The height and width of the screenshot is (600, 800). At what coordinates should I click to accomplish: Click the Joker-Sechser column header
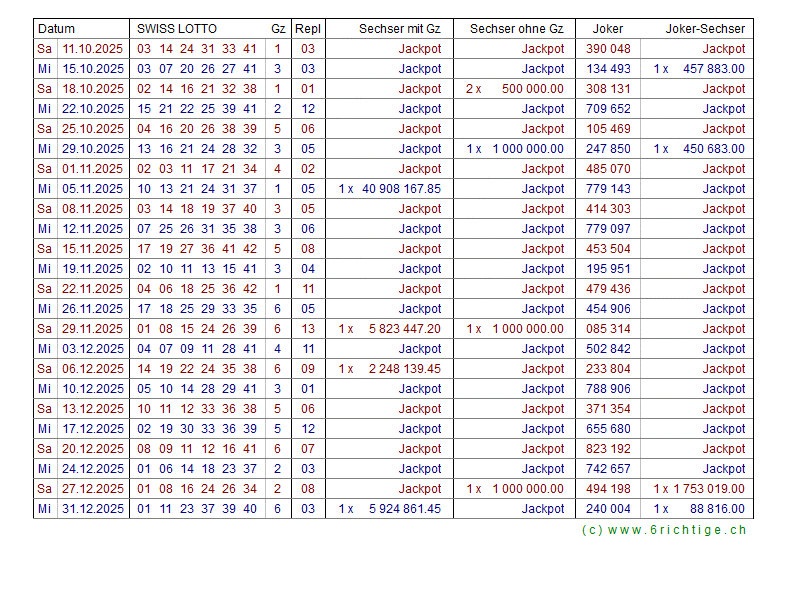click(x=705, y=29)
